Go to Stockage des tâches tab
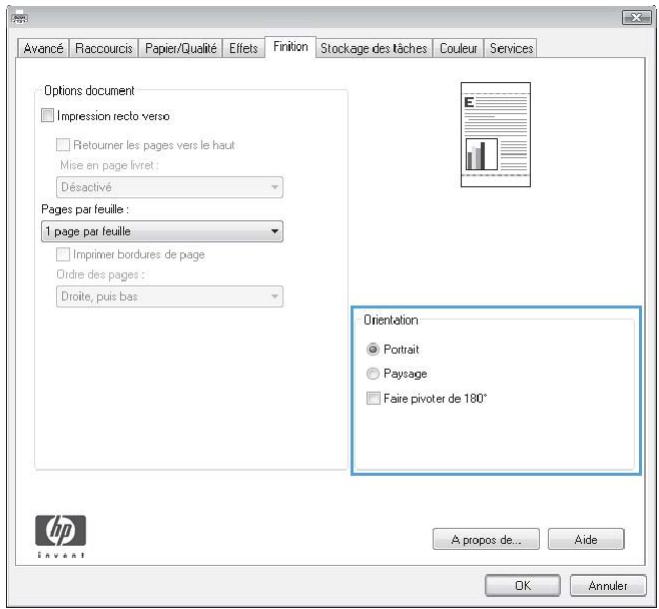This screenshot has width=659, height=609. tap(374, 48)
